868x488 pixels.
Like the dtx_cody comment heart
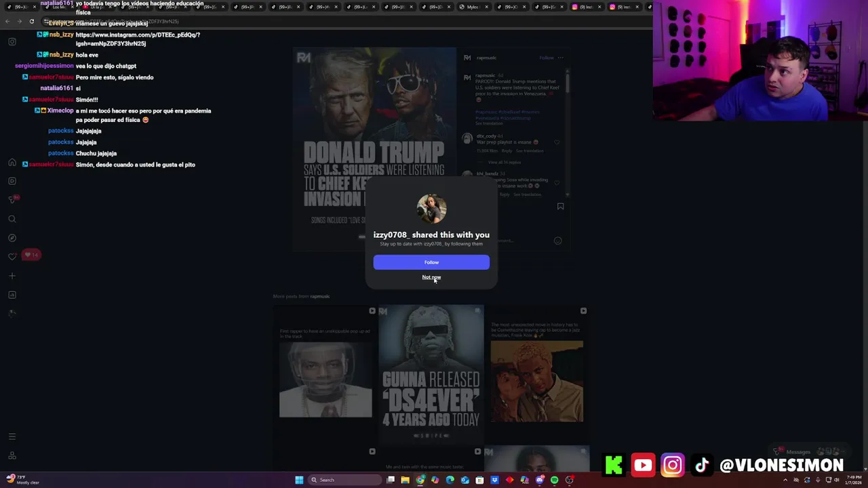click(557, 142)
